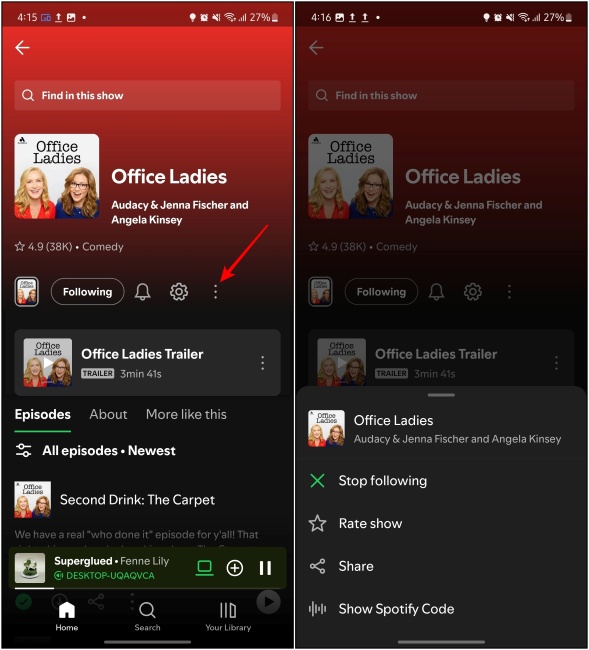This screenshot has width=589, height=650.
Task: Tap Superglued album art in mini player
Action: point(30,568)
